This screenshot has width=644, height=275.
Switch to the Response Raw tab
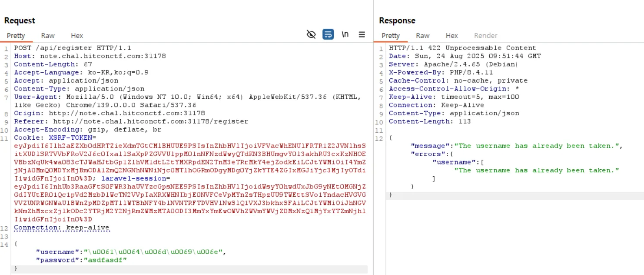pos(422,36)
